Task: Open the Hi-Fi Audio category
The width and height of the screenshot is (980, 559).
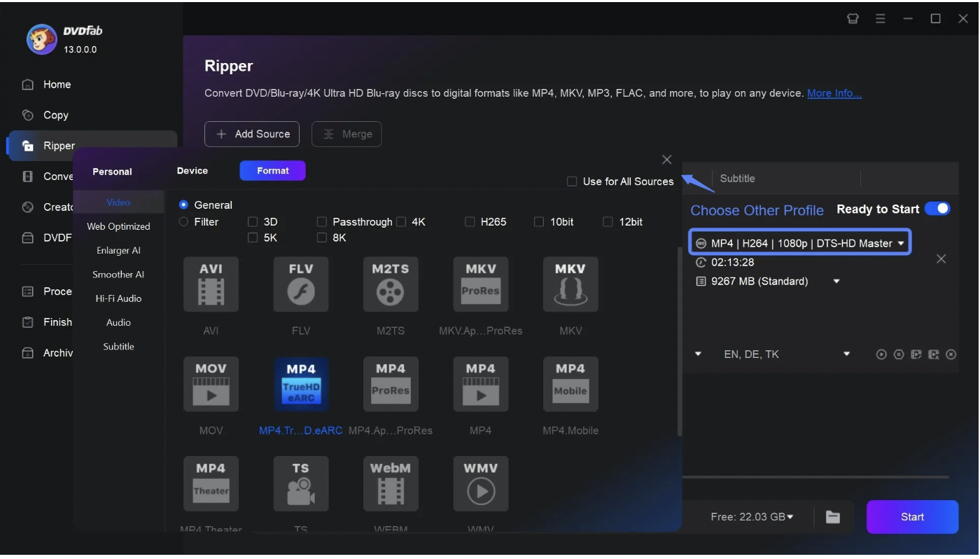Action: (x=118, y=298)
